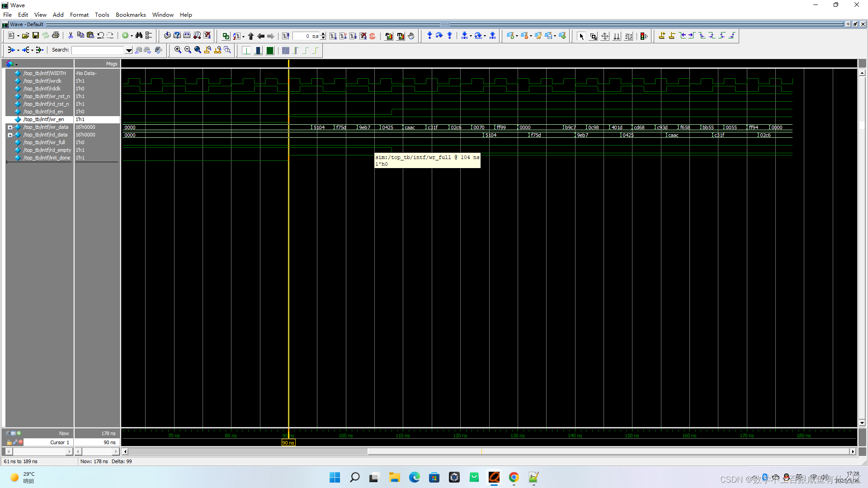Select the /top_tb/intf/wr_full signal
This screenshot has width=868, height=488.
[44, 142]
